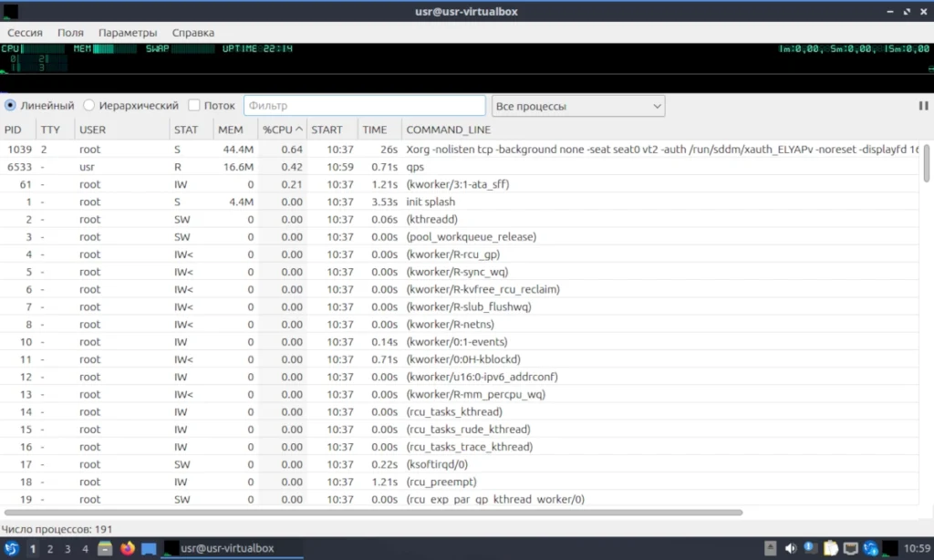The height and width of the screenshot is (560, 934).
Task: Focus the Фильтр input field
Action: pyautogui.click(x=365, y=106)
